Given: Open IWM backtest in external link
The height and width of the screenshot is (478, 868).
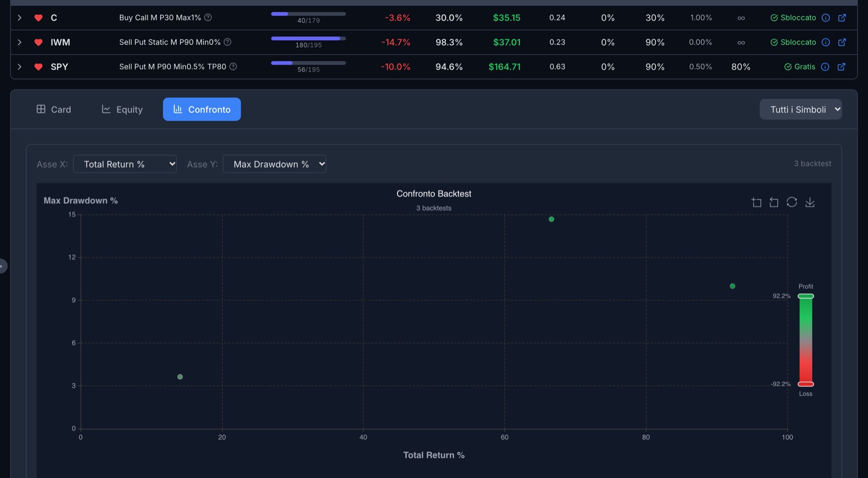Looking at the screenshot, I should pos(842,42).
